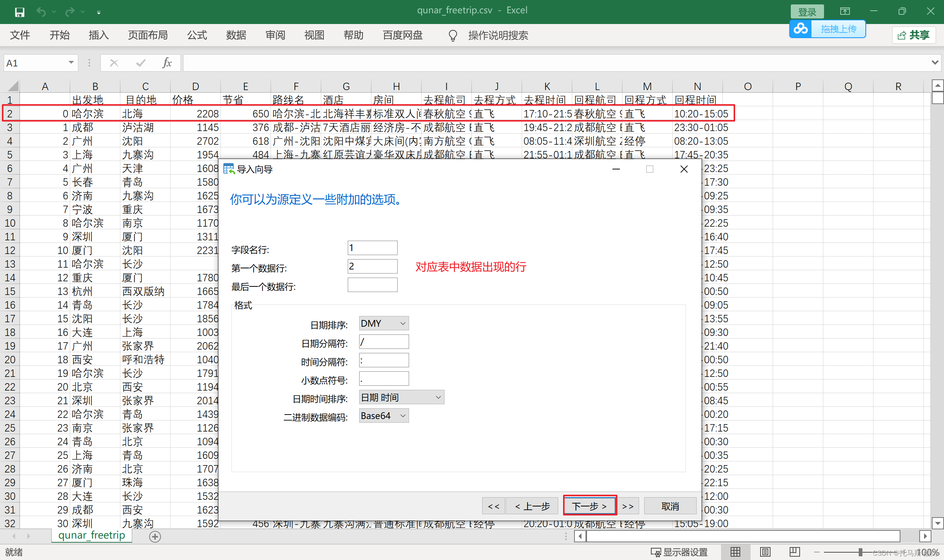Select Normal view icon in status bar
This screenshot has height=560, width=944.
coord(735,552)
